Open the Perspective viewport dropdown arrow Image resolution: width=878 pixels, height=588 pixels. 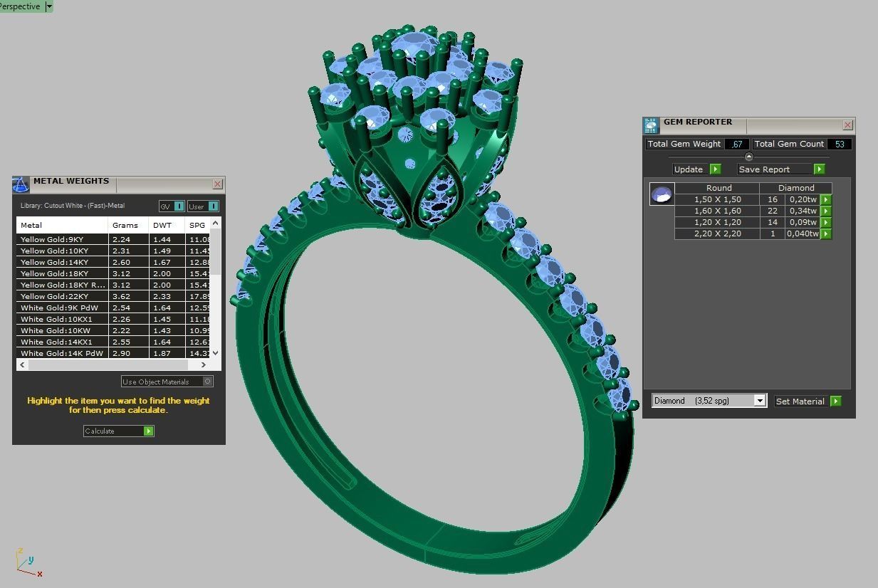click(48, 6)
